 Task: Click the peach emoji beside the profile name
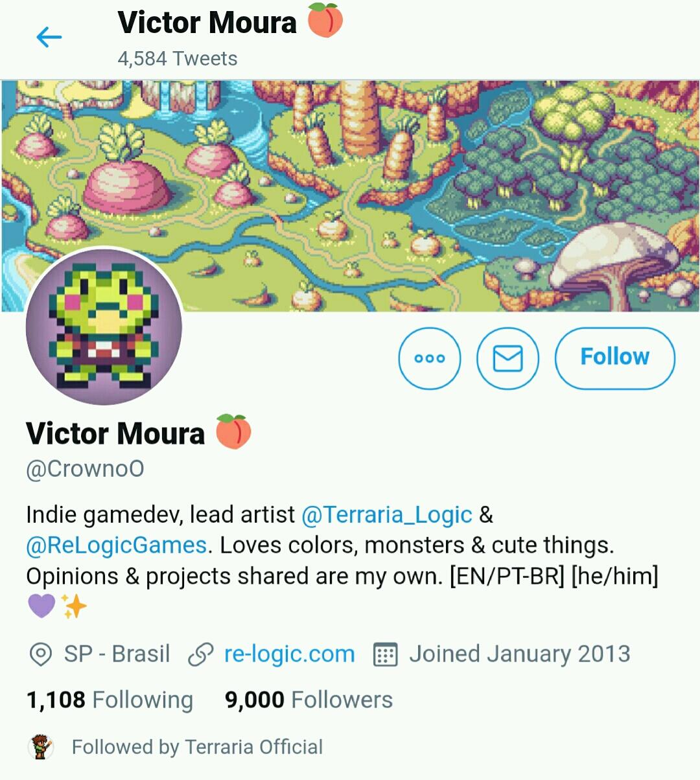(233, 432)
